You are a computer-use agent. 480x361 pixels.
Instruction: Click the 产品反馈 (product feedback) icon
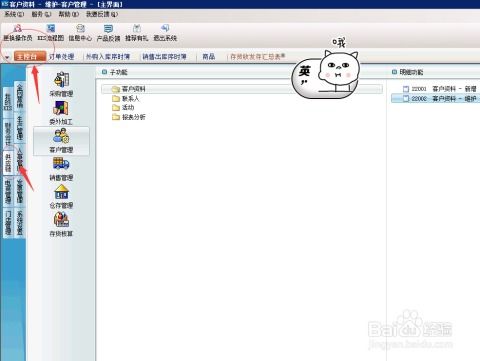click(108, 28)
